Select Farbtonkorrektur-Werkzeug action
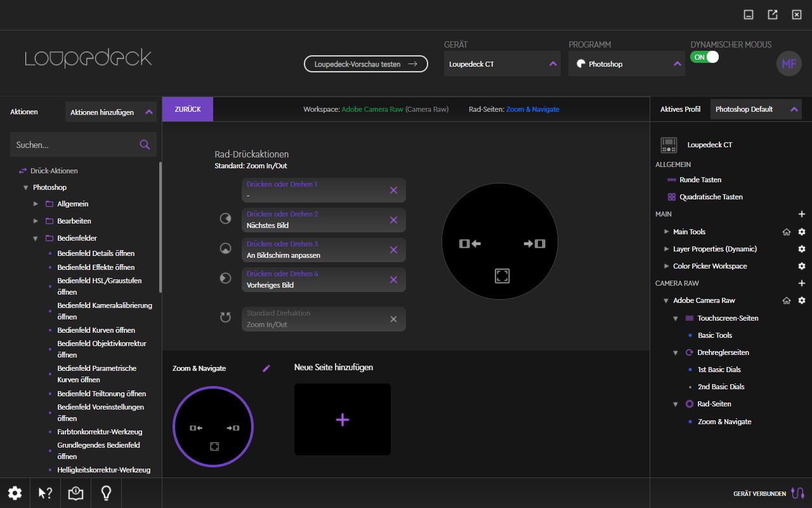 coord(100,432)
